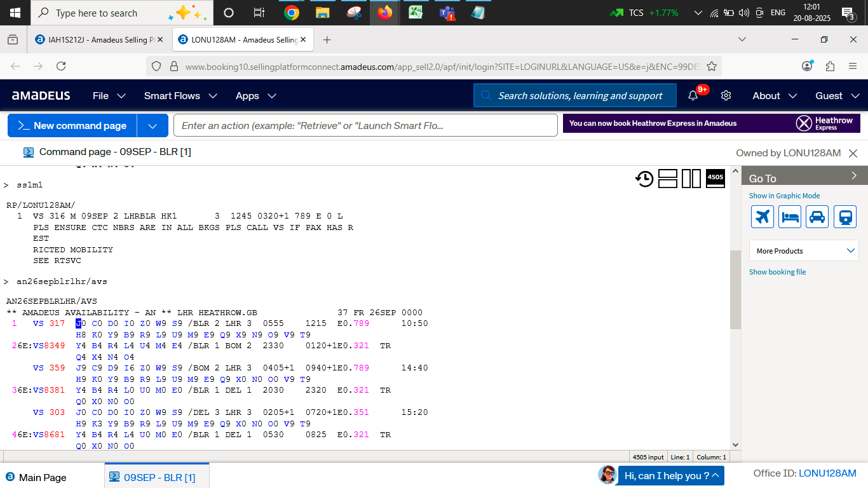Click Show in Graphic Mode link
Image resolution: width=868 pixels, height=488 pixels.
[x=784, y=196]
